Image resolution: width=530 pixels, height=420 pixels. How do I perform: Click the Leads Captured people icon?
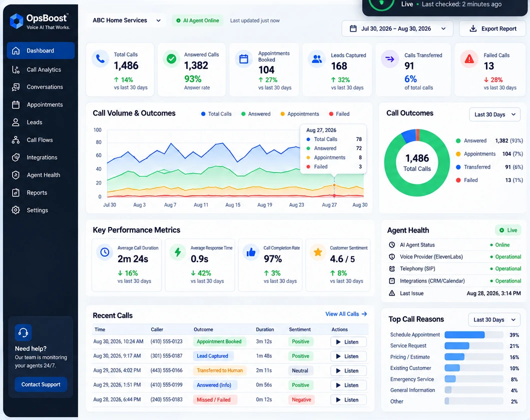click(x=317, y=59)
